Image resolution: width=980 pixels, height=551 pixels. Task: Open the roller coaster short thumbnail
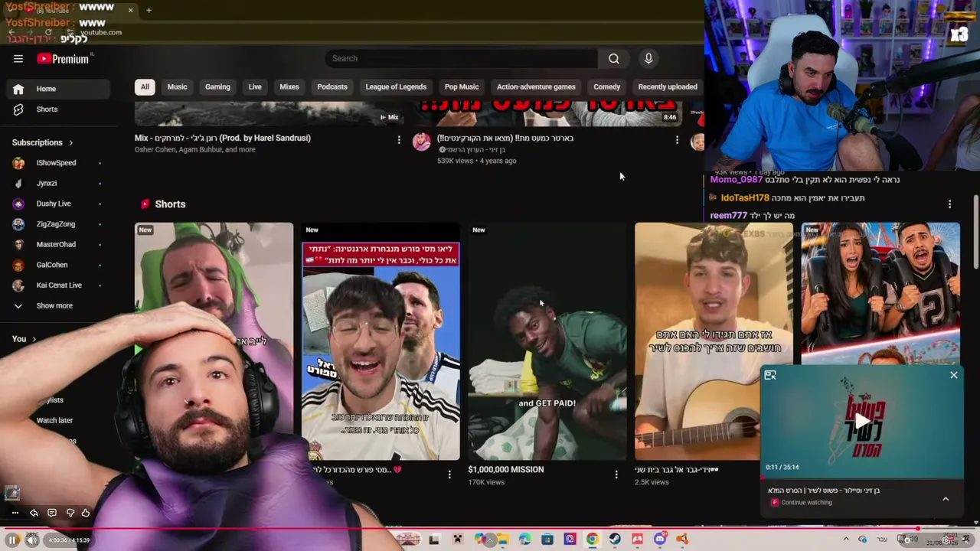coord(880,294)
